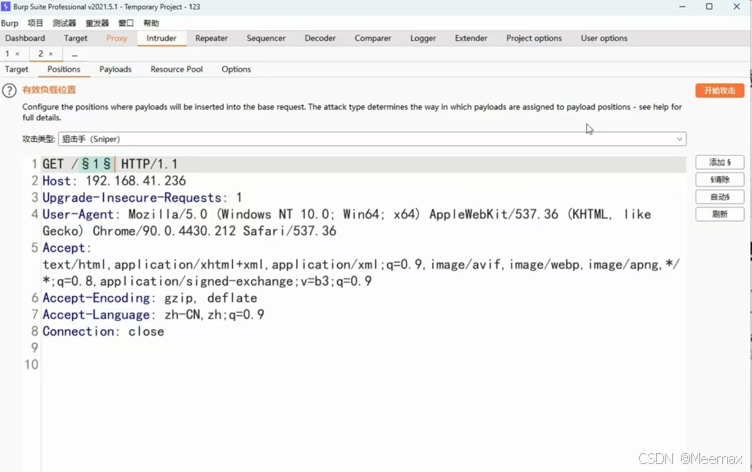This screenshot has height=472, width=752.
Task: Click Chrome/90.0.4430.212 in the User-Agent
Action: (x=164, y=231)
